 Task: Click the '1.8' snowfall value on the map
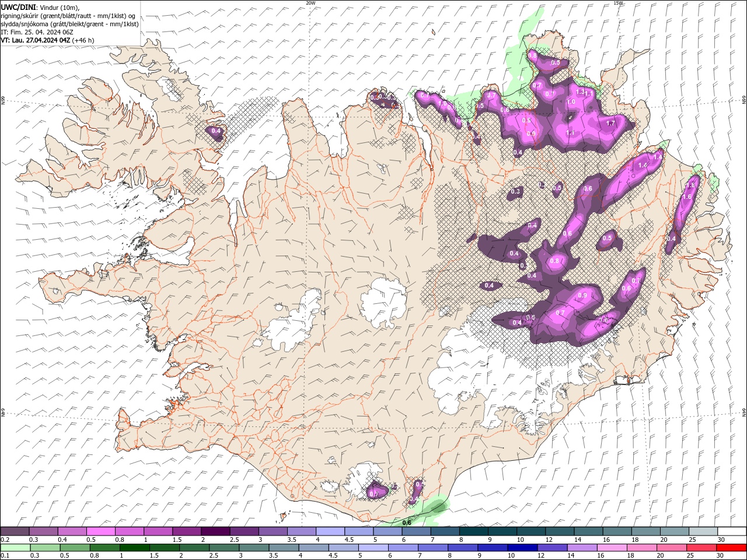692,185
